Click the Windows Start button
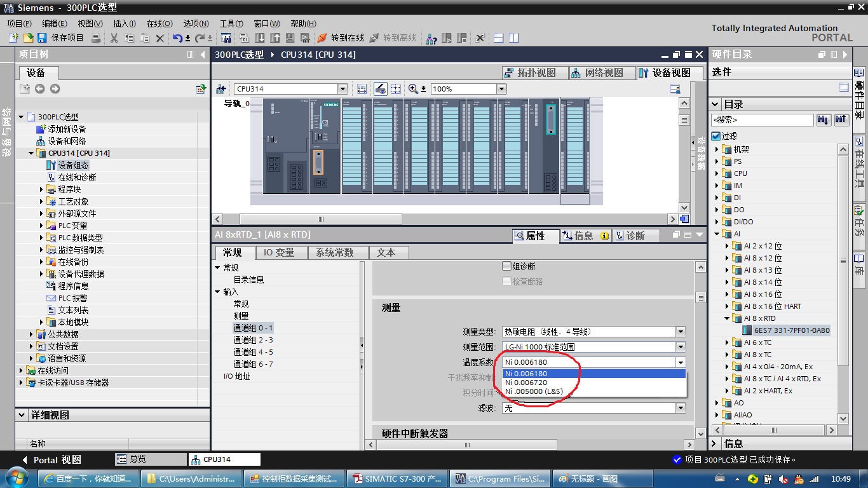This screenshot has width=868, height=488. [15, 478]
